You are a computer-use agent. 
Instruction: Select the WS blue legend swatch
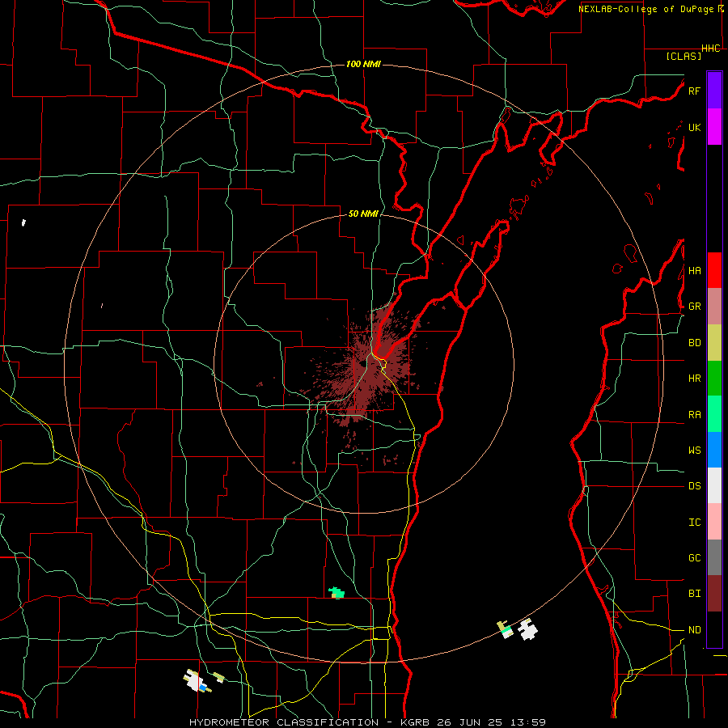tap(714, 450)
